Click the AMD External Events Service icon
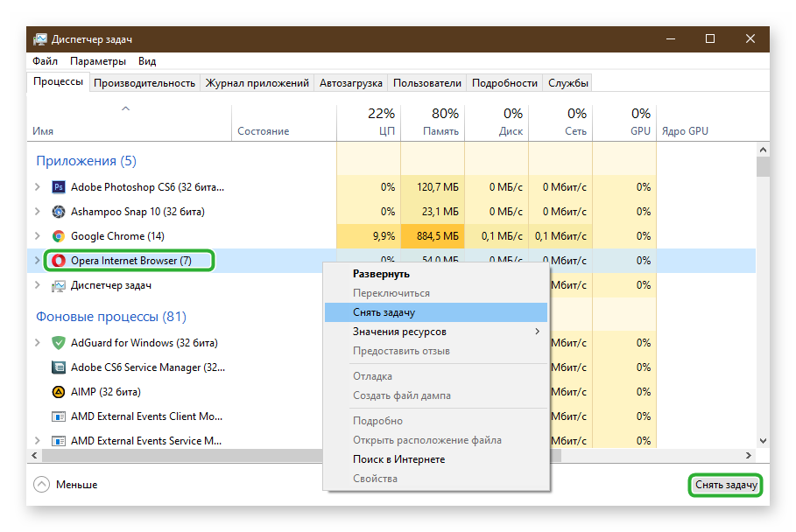This screenshot has height=532, width=796. (59, 441)
